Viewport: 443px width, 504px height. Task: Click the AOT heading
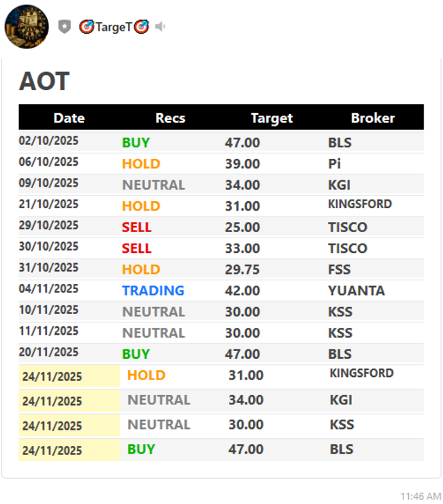(44, 82)
